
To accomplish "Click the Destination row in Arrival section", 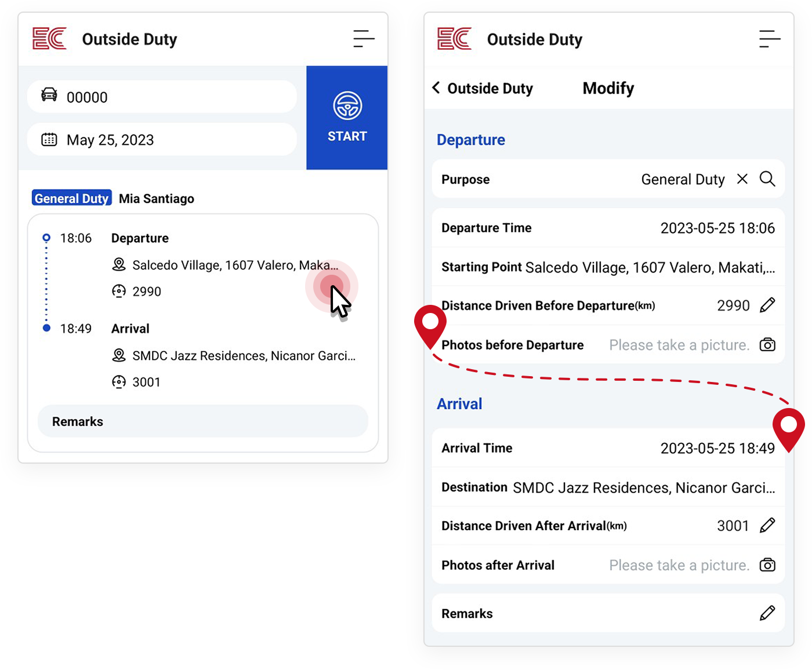I will [x=608, y=487].
